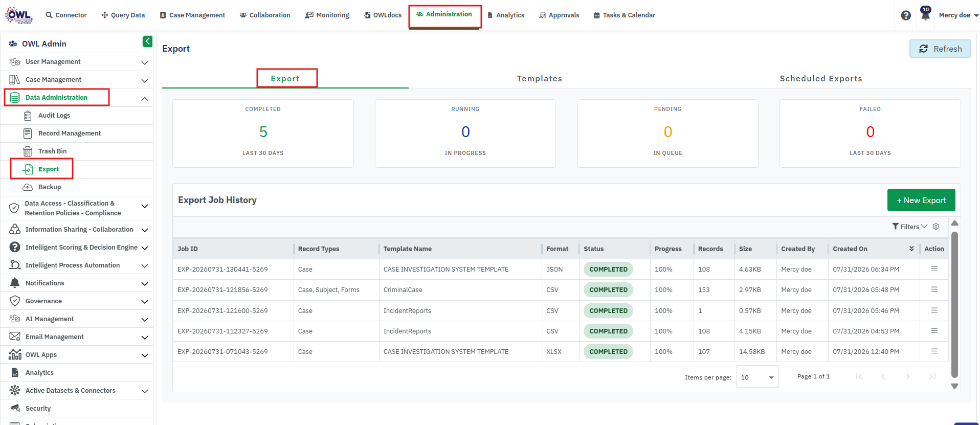Click the New Export button

[x=921, y=200]
